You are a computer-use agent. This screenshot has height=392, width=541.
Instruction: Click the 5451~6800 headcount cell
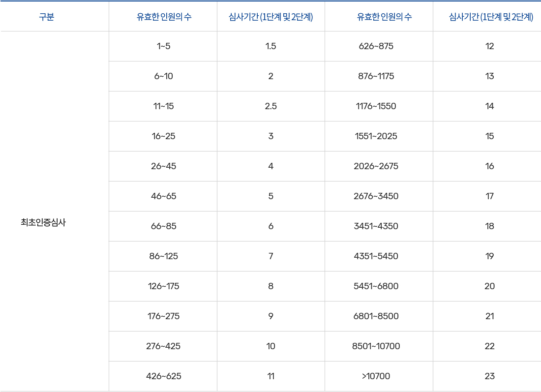[376, 286]
